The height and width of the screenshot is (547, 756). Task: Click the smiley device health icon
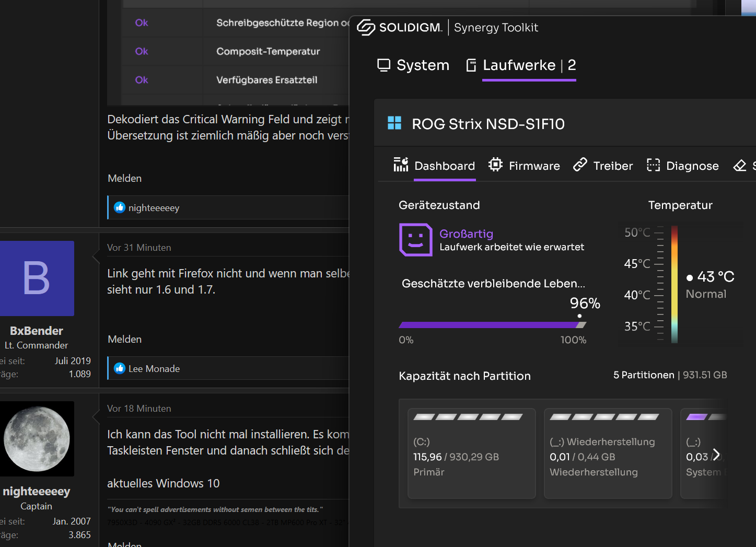point(415,240)
